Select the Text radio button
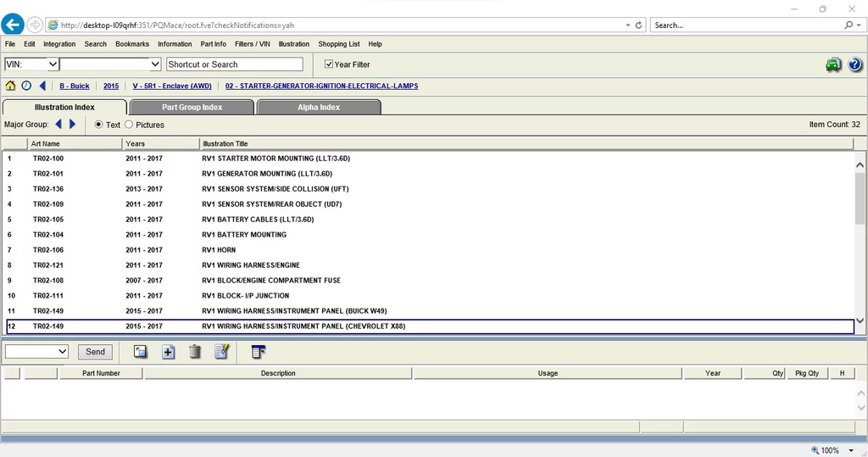 pos(99,125)
